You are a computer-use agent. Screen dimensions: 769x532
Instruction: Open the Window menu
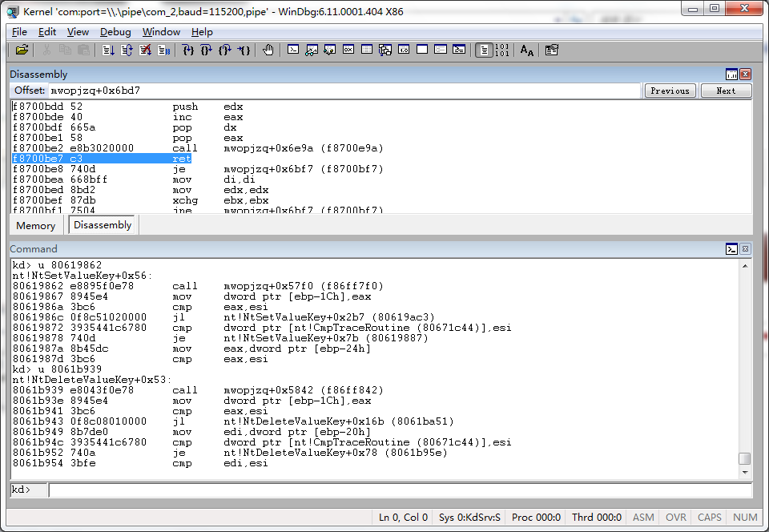click(x=161, y=32)
